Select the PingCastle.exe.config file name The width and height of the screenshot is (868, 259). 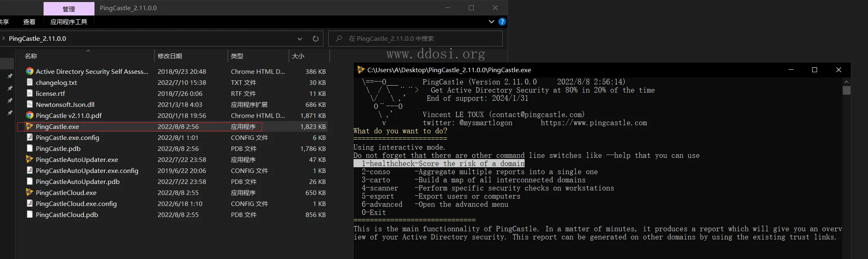[x=68, y=137]
